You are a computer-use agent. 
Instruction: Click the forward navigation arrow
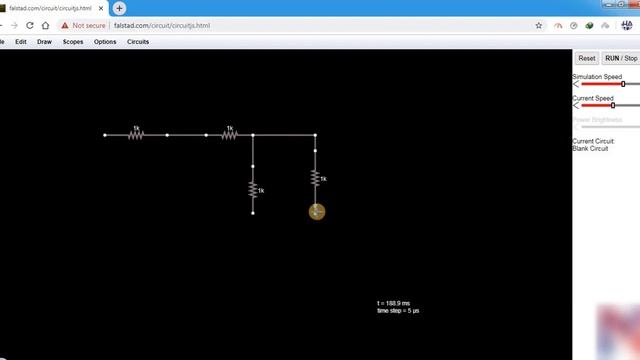pyautogui.click(x=14, y=25)
